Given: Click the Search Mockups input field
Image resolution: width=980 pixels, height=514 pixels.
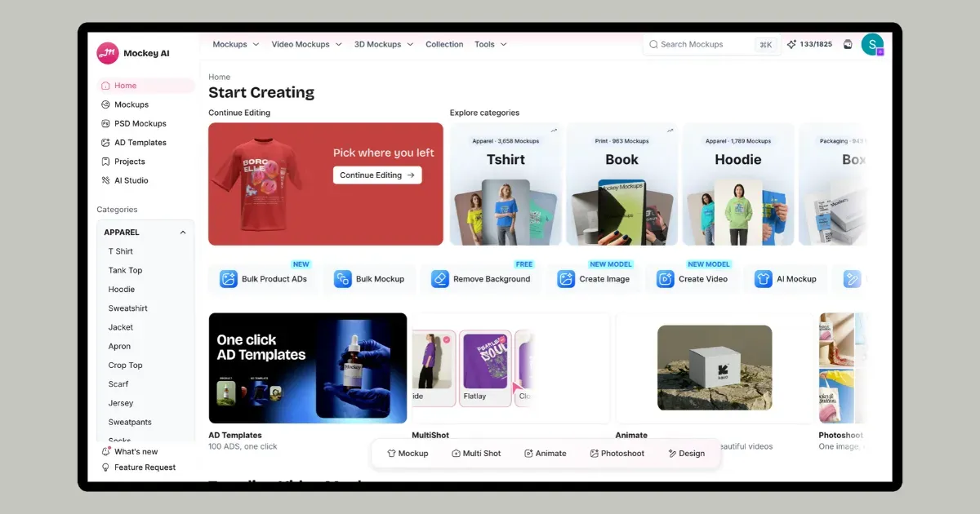Looking at the screenshot, I should click(x=710, y=44).
